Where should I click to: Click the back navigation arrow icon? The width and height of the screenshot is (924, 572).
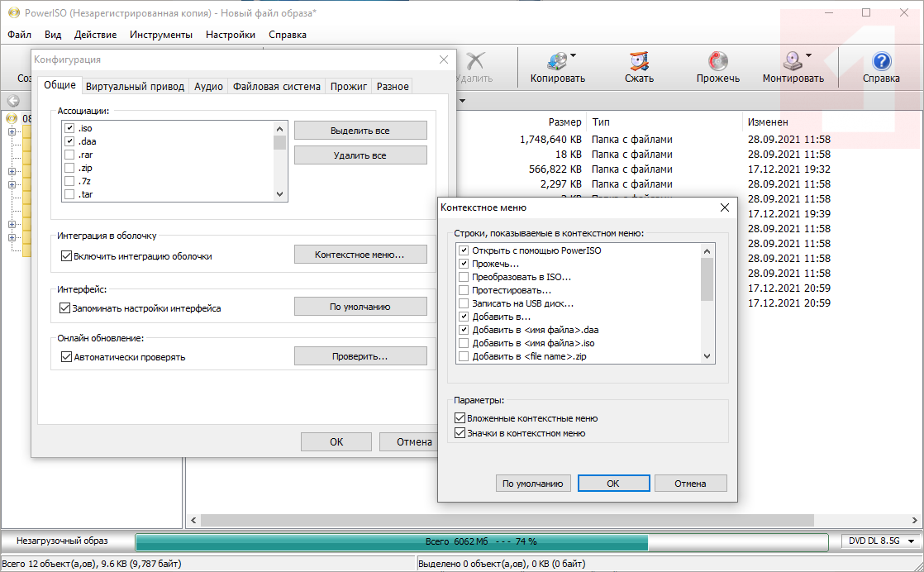coord(13,101)
